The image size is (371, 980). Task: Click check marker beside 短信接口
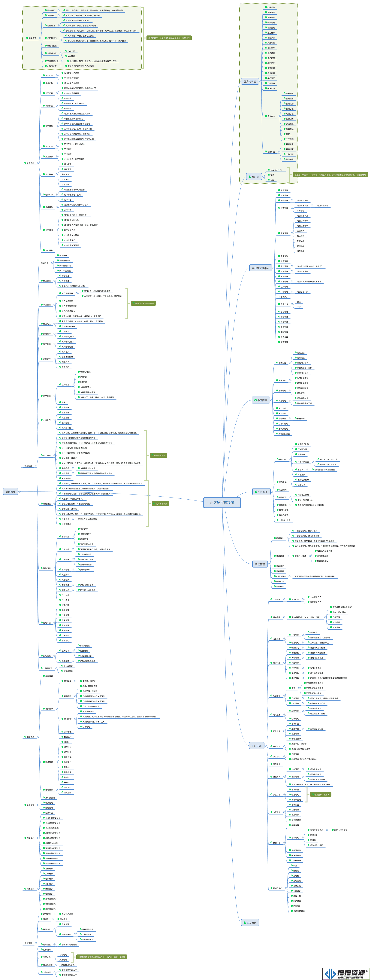(46, 26)
